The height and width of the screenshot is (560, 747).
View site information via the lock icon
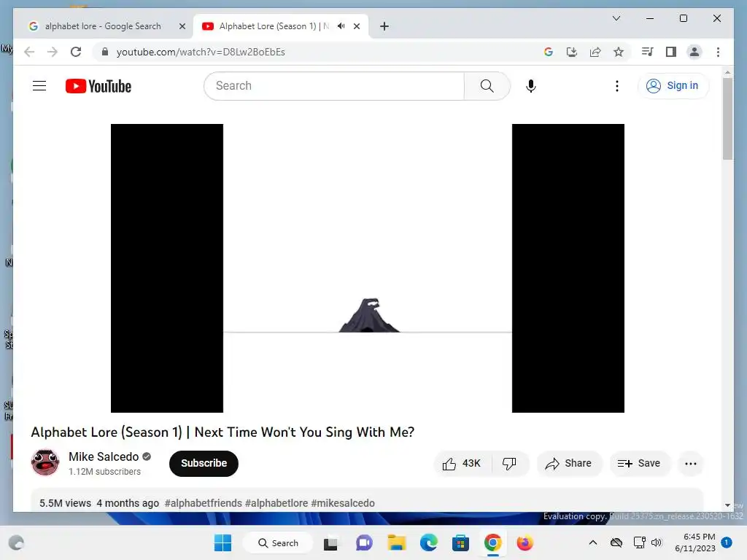(x=105, y=52)
